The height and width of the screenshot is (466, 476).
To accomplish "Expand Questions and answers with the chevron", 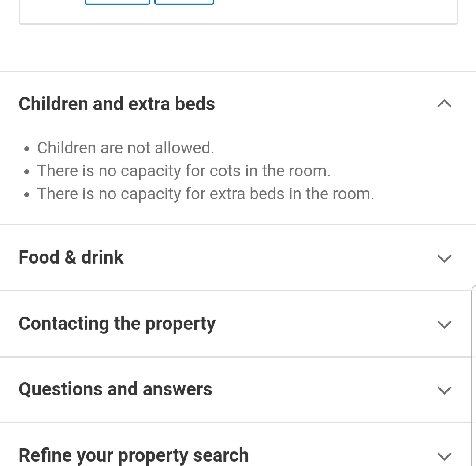I will (444, 390).
